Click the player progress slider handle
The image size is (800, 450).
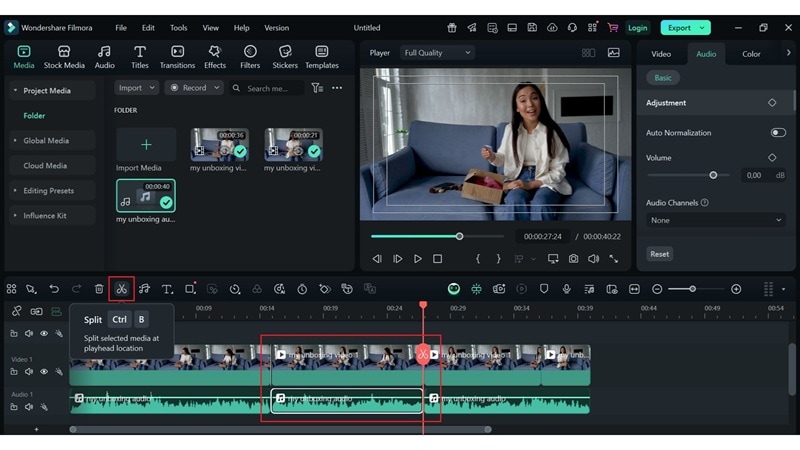[459, 236]
